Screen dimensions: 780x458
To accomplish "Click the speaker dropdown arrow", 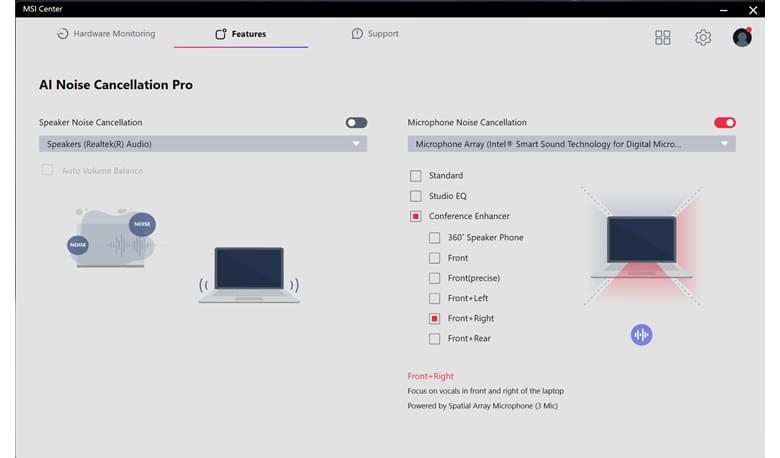I will tap(356, 144).
